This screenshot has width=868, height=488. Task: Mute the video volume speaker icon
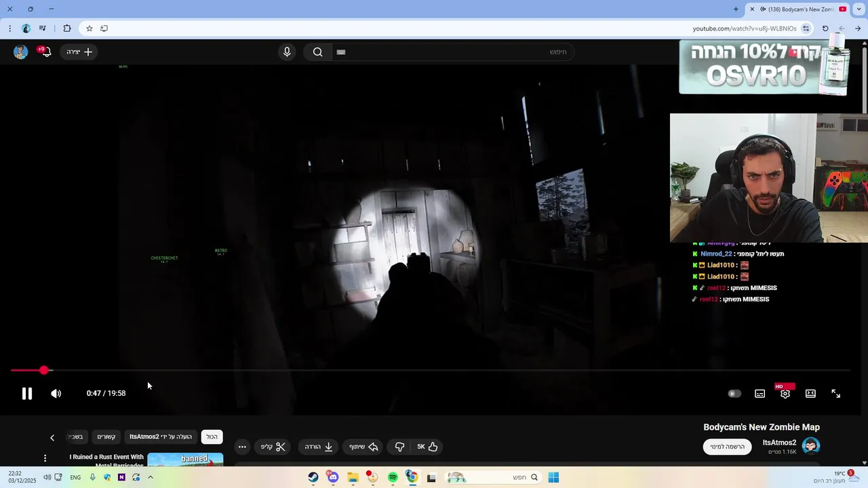pos(56,393)
